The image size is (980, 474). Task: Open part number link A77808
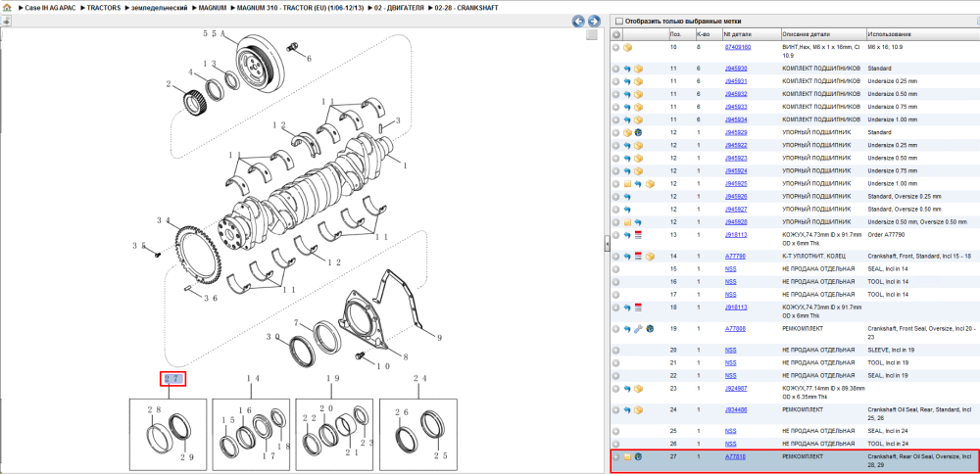[x=735, y=328]
